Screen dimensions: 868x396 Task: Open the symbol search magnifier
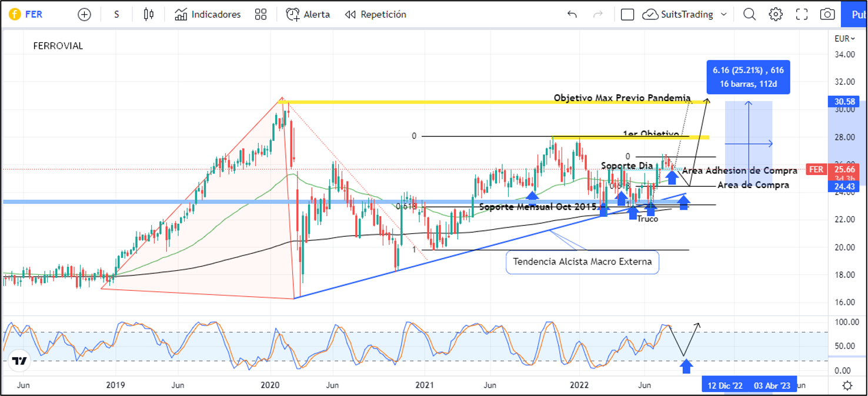point(749,15)
